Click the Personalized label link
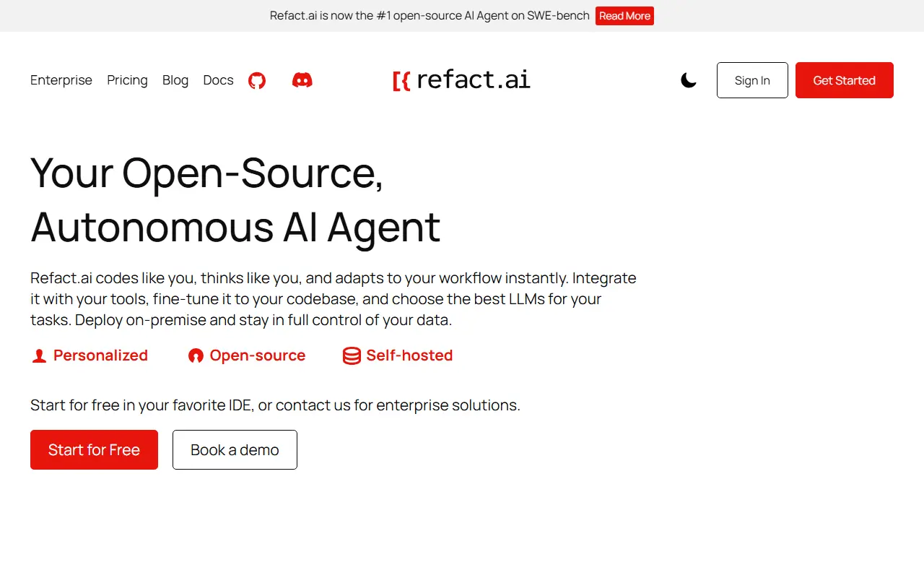 100,355
